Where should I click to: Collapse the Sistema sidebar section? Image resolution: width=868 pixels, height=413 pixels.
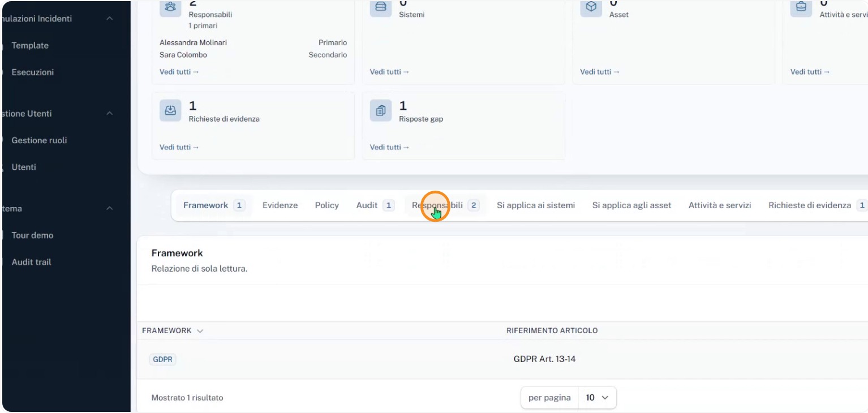click(x=110, y=209)
